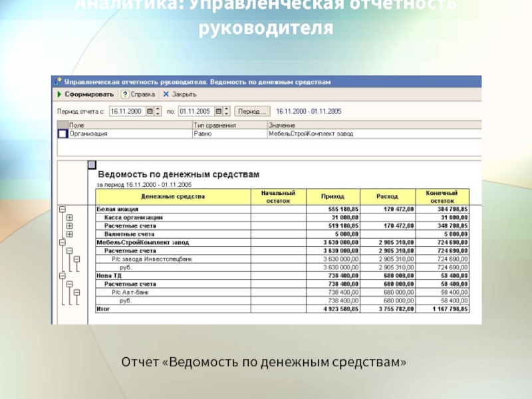Click the Валютные счета row label

point(129,234)
